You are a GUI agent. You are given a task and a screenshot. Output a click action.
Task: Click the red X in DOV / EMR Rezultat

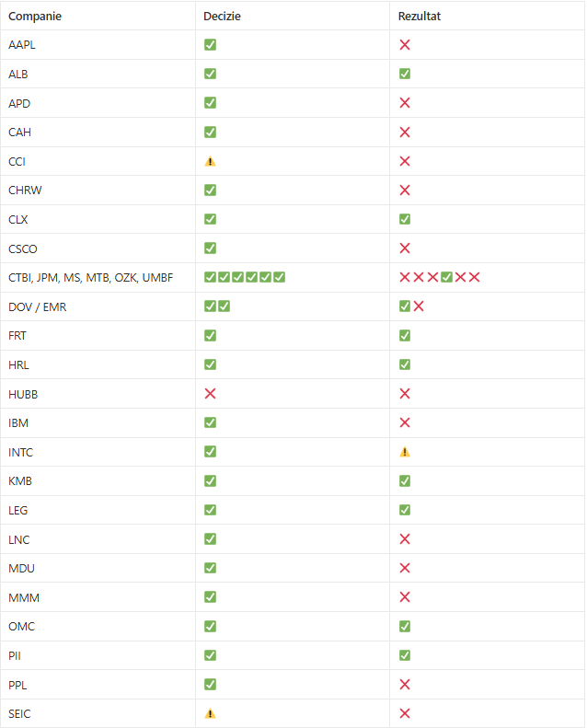point(419,306)
